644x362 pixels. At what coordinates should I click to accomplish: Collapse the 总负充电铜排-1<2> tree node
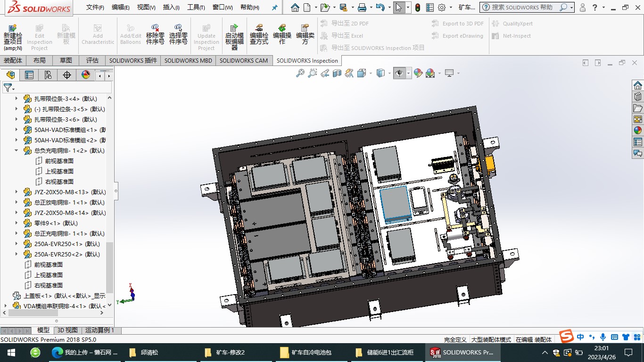coord(16,150)
